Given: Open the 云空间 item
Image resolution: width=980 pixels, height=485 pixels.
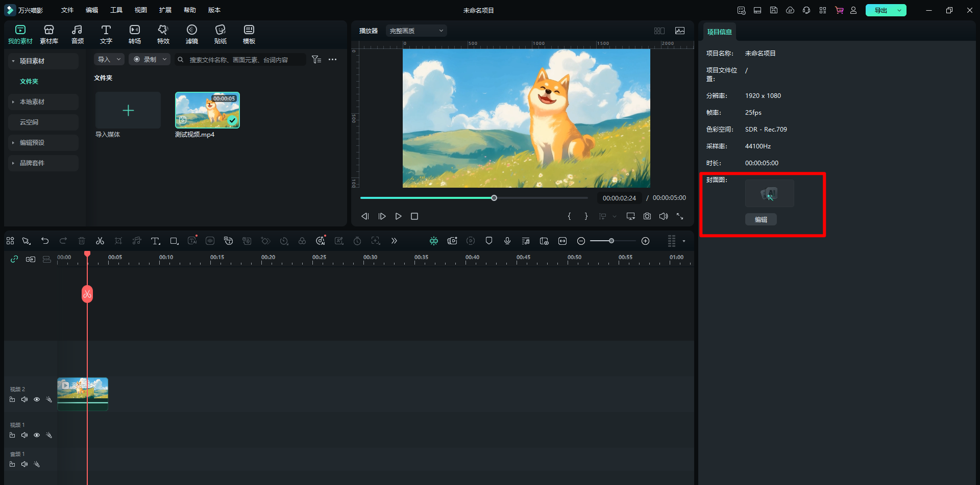Looking at the screenshot, I should click(43, 122).
